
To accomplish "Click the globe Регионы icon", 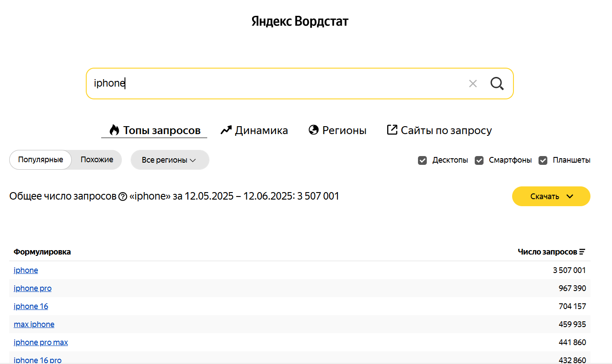I will (x=314, y=130).
